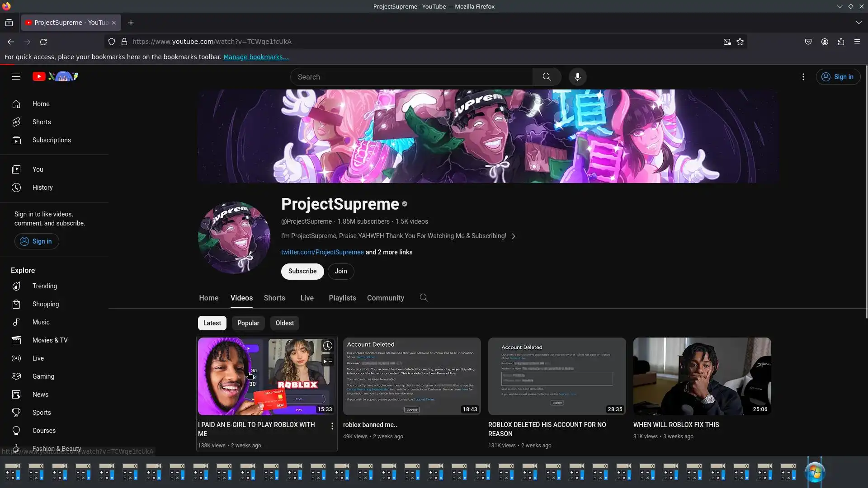
Task: Select the Oldest sort chip
Action: coord(284,323)
